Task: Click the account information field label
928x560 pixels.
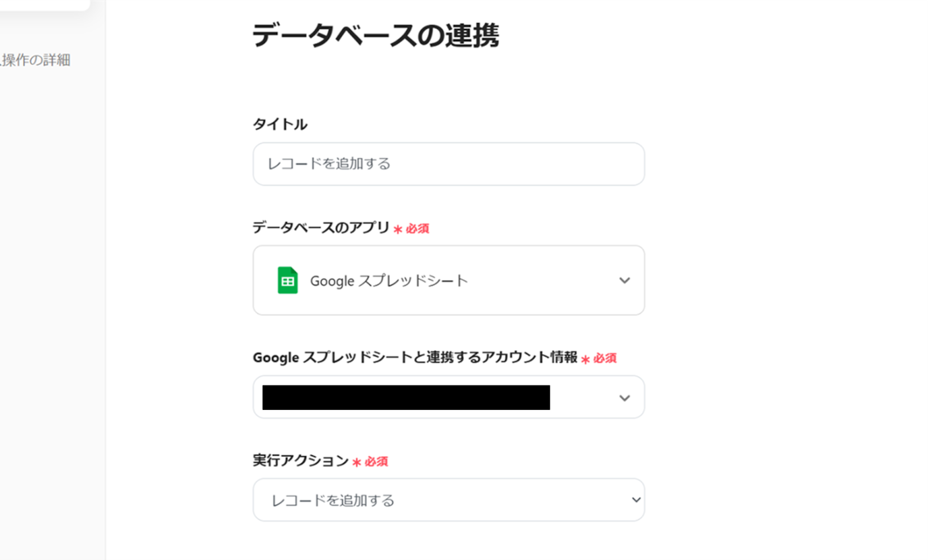Action: (415, 357)
